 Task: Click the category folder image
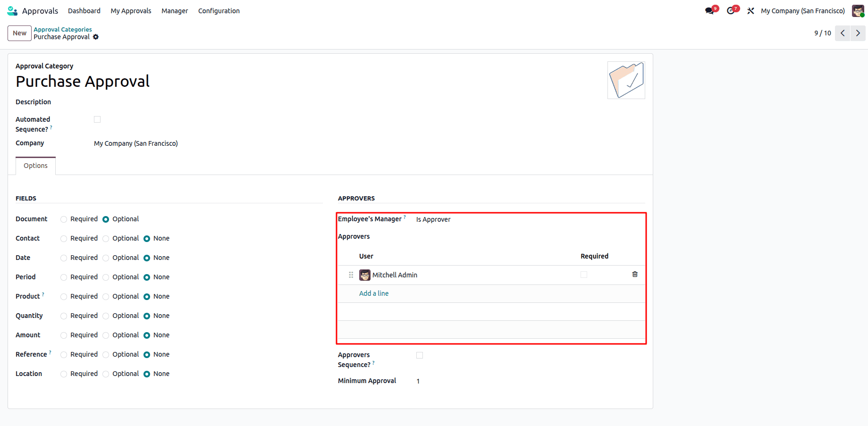click(626, 80)
